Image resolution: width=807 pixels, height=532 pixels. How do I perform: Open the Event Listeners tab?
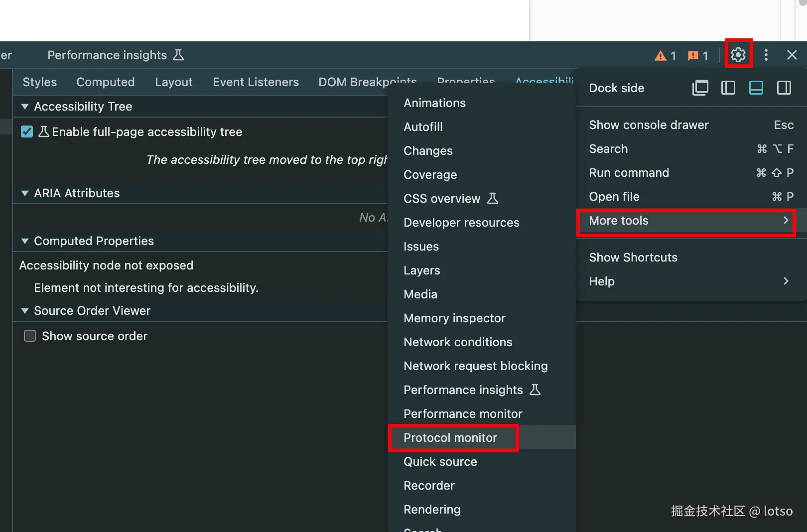pos(256,82)
